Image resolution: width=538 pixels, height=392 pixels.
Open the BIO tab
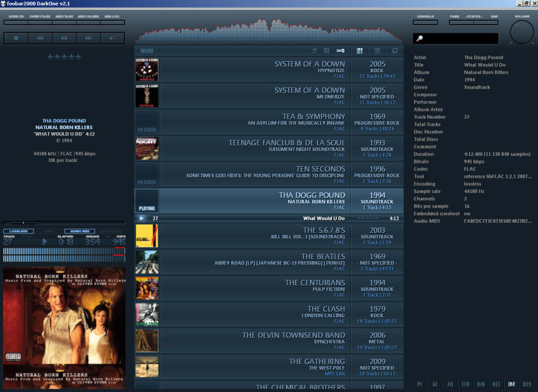481,384
